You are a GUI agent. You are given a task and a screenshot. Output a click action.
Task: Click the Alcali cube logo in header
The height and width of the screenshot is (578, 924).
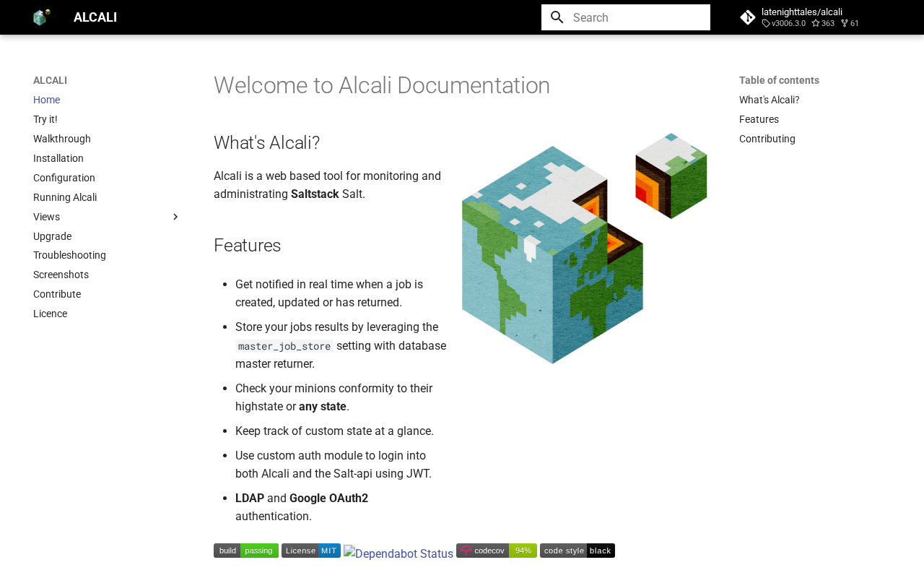(x=42, y=17)
